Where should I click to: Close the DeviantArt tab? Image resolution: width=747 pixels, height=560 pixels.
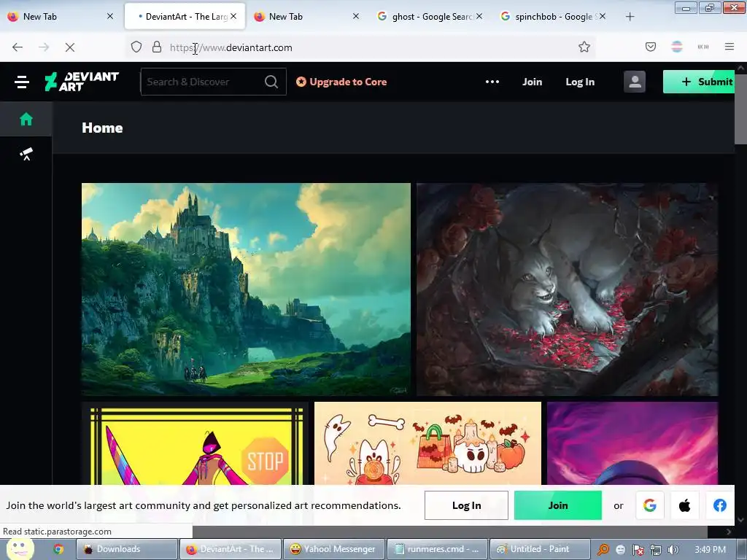233,16
